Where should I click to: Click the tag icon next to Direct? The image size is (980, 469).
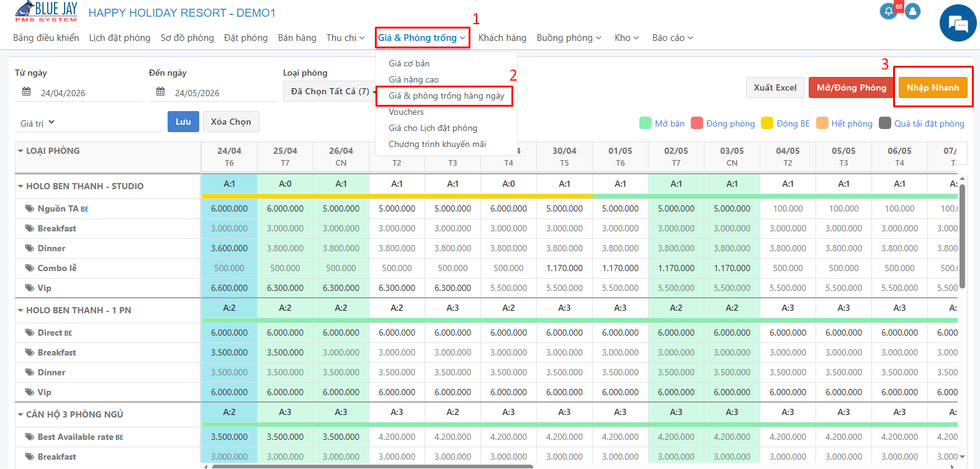(30, 333)
